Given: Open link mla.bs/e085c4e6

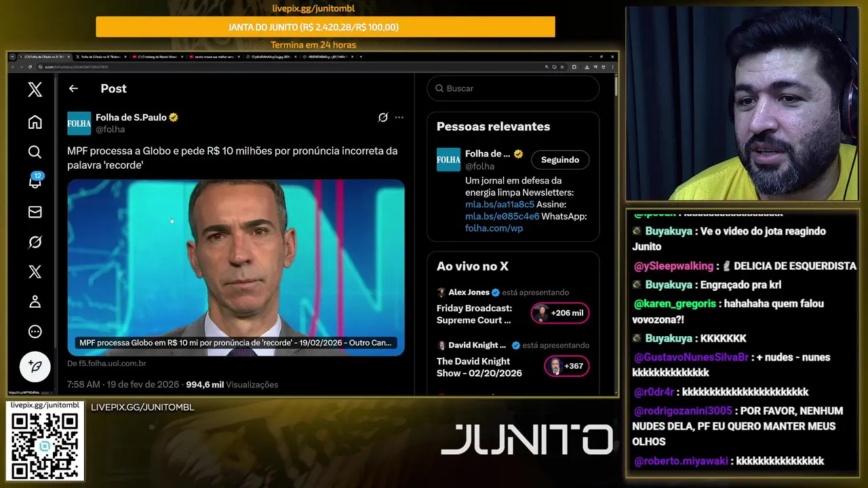Looking at the screenshot, I should point(502,216).
